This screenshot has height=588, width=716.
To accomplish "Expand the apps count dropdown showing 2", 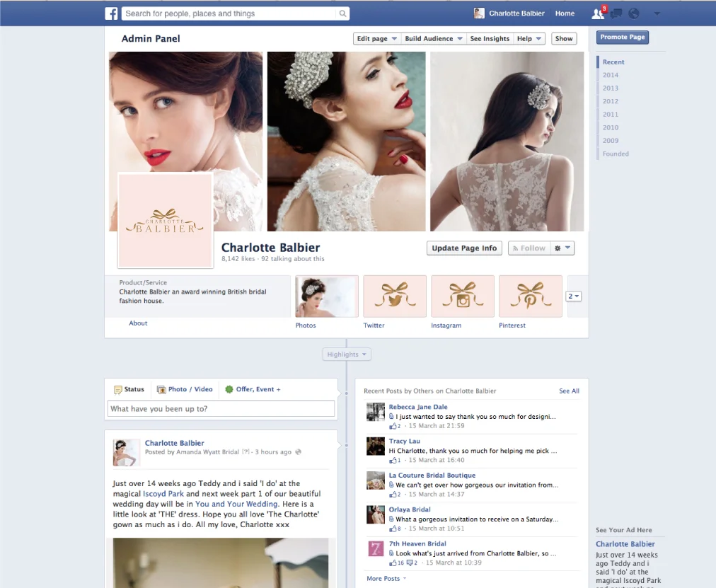I will pyautogui.click(x=574, y=296).
